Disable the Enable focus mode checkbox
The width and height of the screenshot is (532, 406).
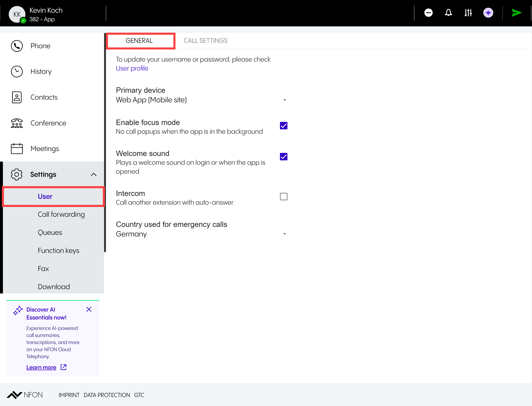[283, 126]
